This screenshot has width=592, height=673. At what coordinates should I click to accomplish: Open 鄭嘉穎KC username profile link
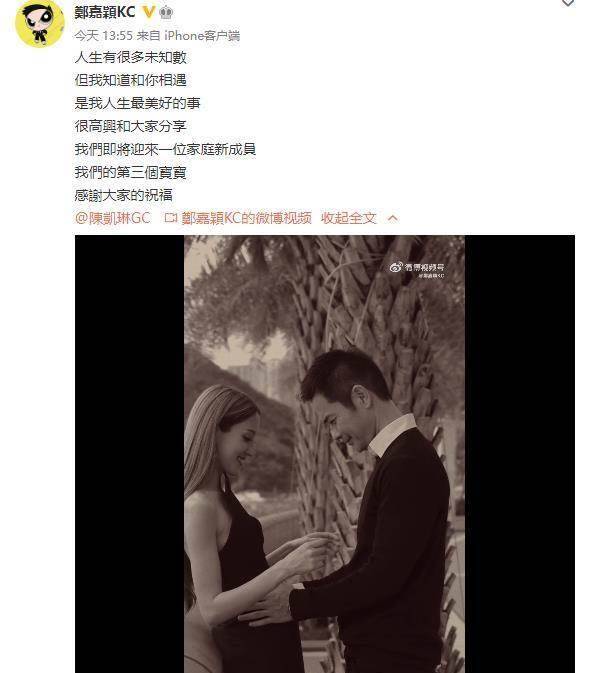105,12
